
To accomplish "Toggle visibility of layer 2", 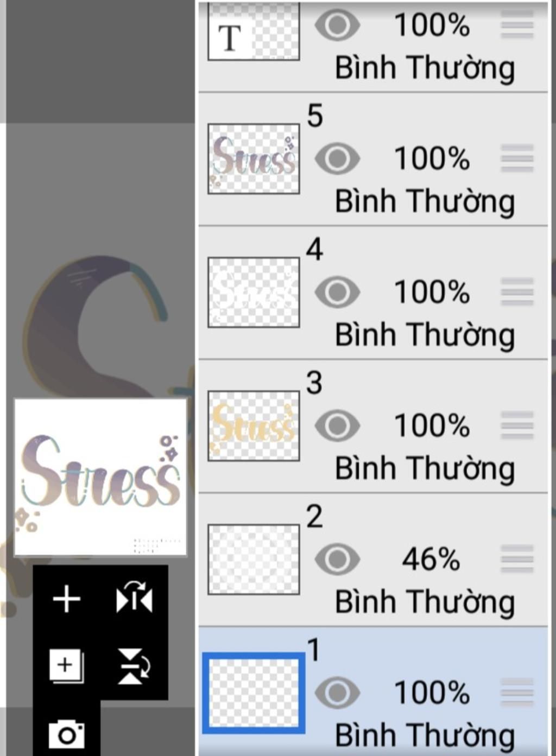I will pyautogui.click(x=337, y=559).
